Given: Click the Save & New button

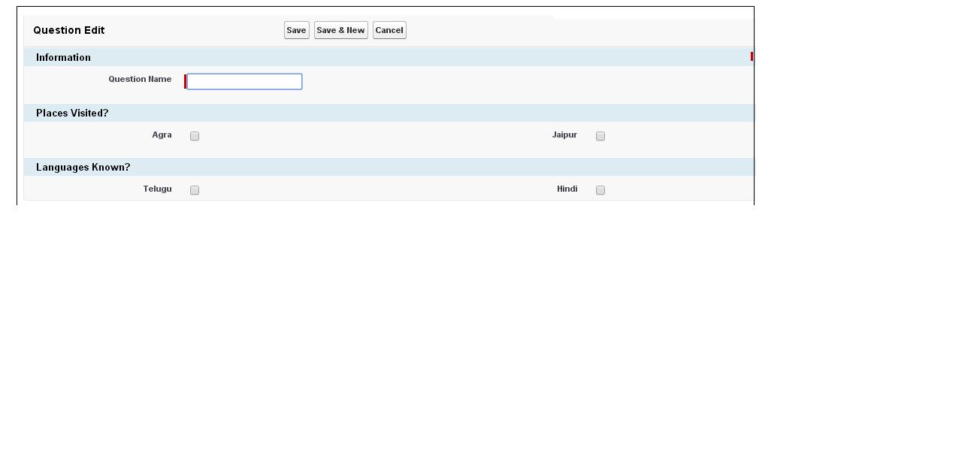Looking at the screenshot, I should 340,30.
